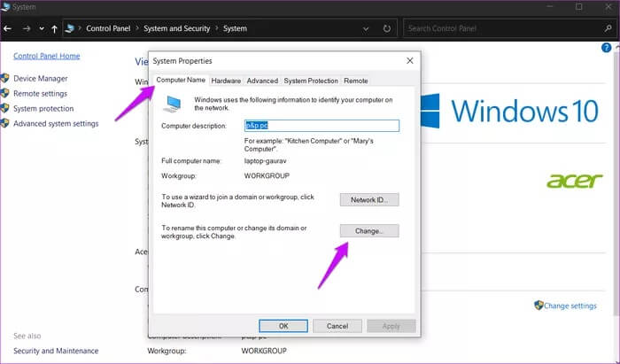Open the Control Panel Home link
The image size is (620, 364).
47,56
